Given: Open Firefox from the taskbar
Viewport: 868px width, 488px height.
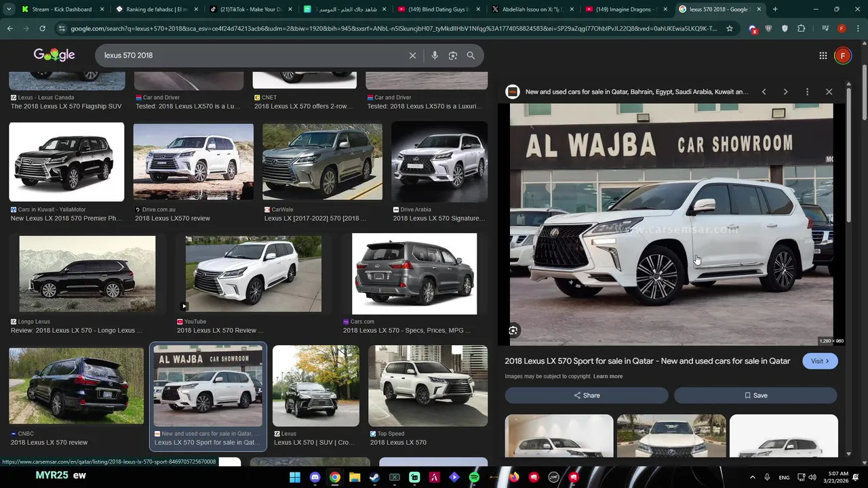Looking at the screenshot, I should pos(514,477).
